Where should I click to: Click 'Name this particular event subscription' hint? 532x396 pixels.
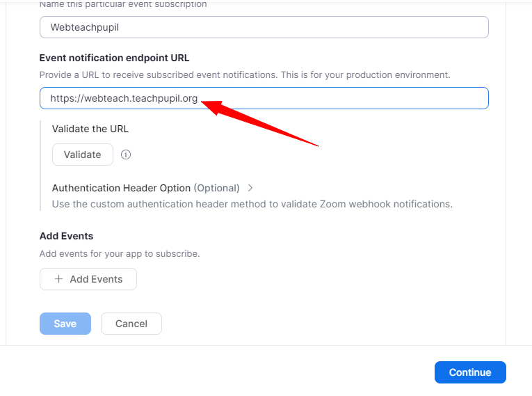[123, 5]
